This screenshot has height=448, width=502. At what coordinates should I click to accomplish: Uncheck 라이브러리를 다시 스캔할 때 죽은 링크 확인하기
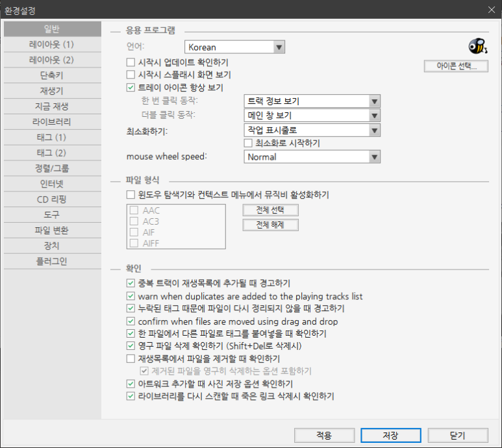[131, 396]
